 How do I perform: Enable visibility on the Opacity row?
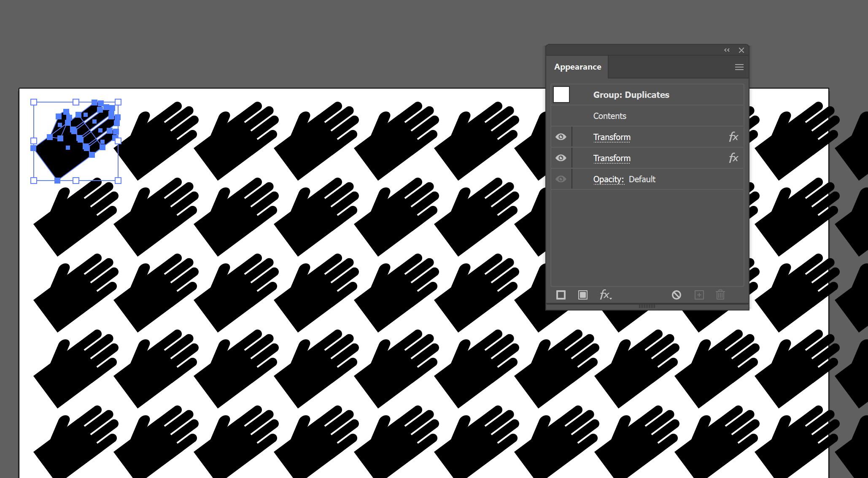(561, 179)
